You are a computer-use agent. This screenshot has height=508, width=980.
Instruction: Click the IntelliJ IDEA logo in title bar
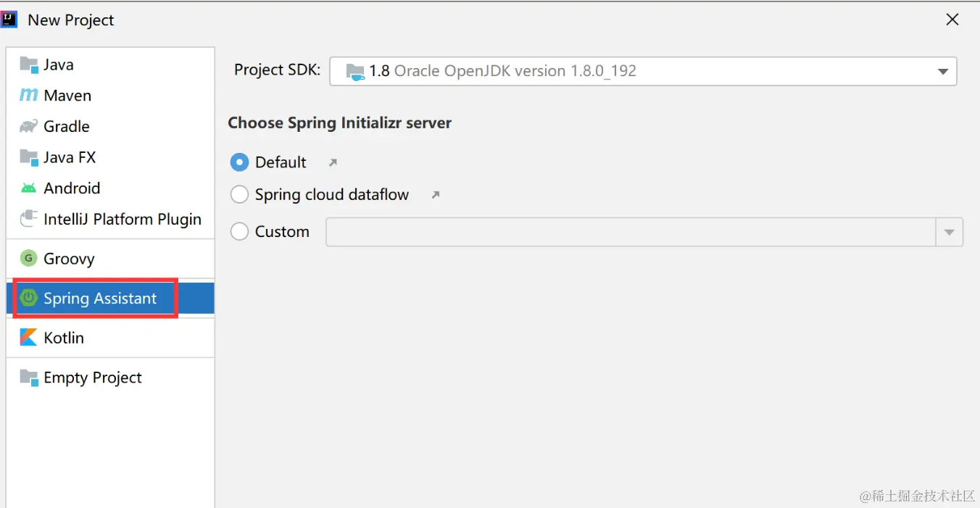[9, 20]
